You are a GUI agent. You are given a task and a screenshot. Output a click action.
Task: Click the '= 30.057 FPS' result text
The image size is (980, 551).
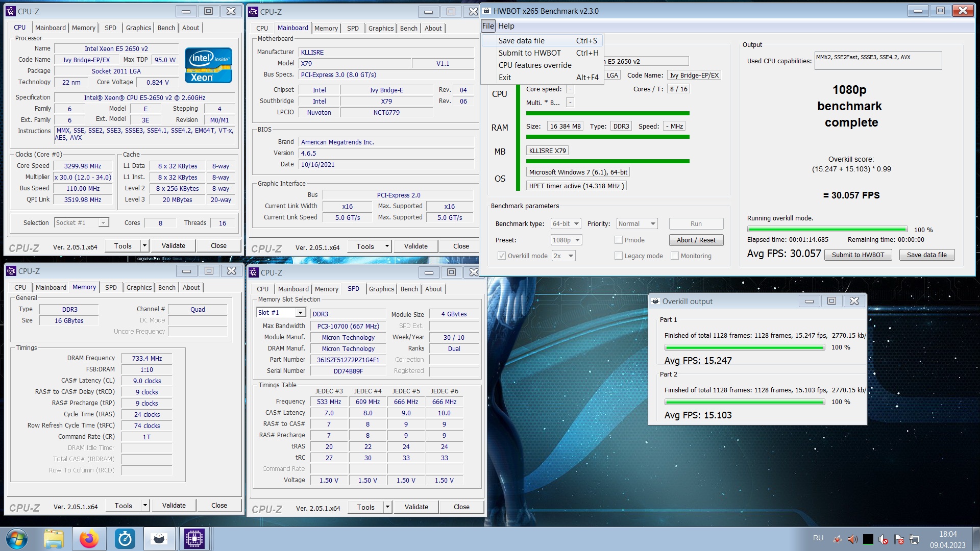(x=851, y=195)
